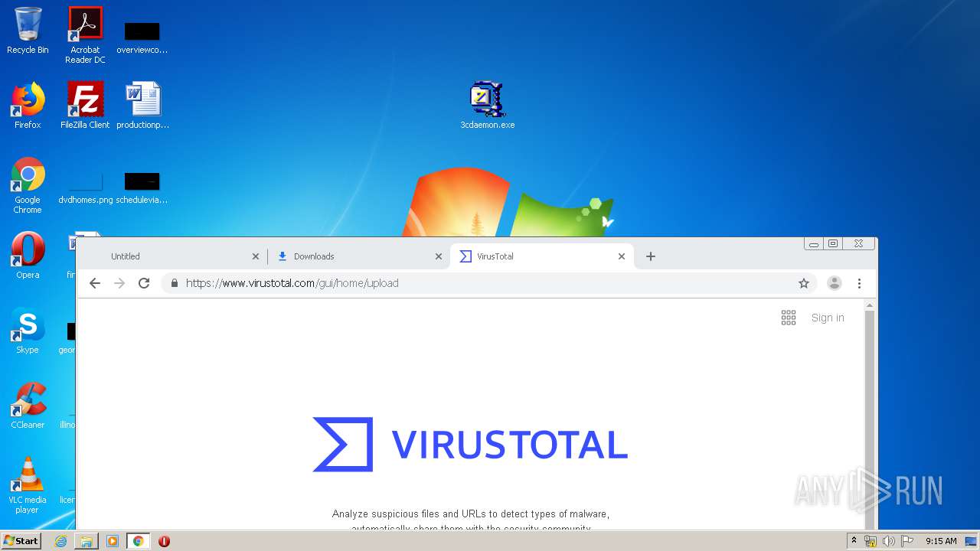The height and width of the screenshot is (551, 980).
Task: Open the VirusTotal apps grid icon
Action: coord(789,318)
